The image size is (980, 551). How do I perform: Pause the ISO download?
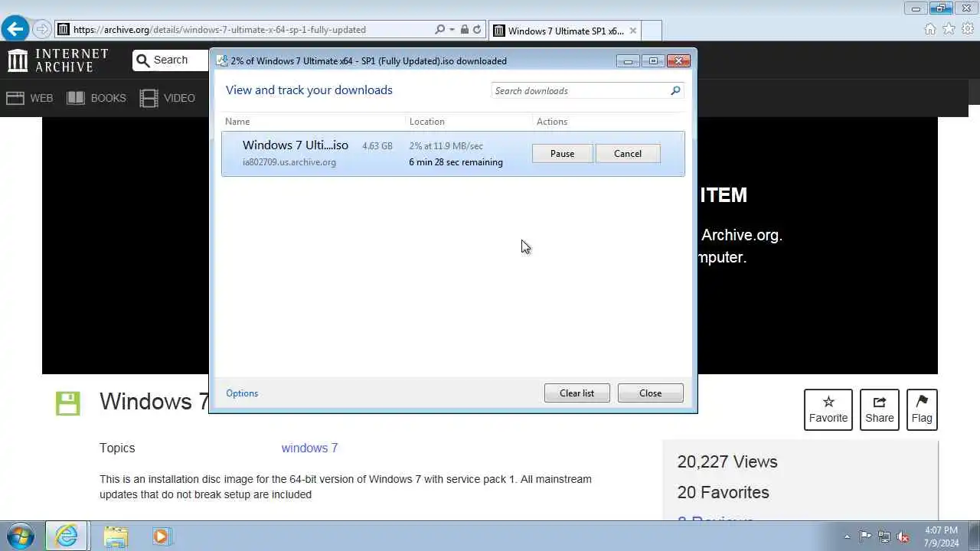coord(562,154)
